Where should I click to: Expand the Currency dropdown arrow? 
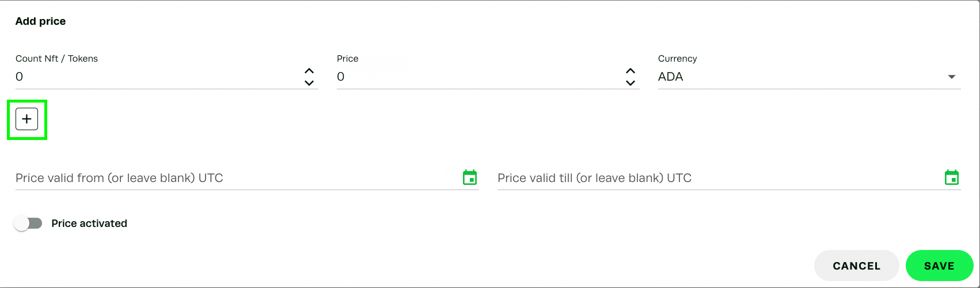(951, 77)
